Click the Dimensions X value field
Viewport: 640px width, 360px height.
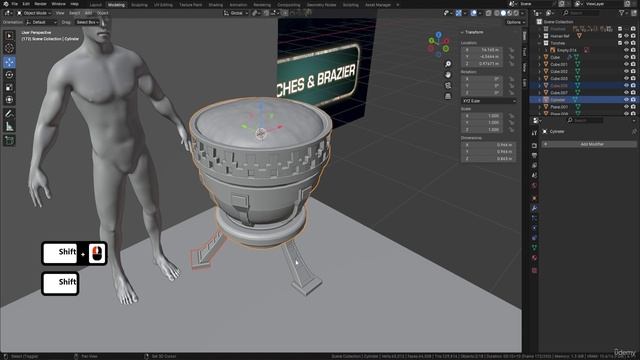pyautogui.click(x=488, y=145)
